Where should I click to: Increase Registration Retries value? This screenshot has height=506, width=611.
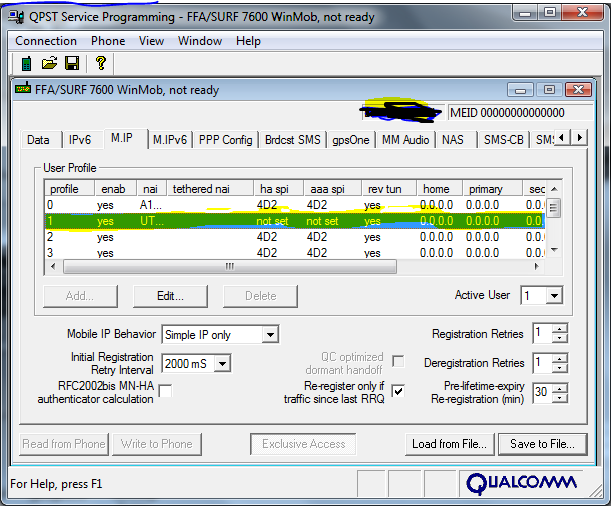[x=560, y=330]
